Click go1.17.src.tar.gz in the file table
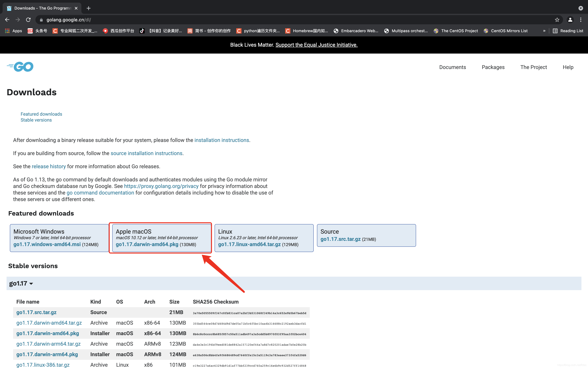 [36, 312]
